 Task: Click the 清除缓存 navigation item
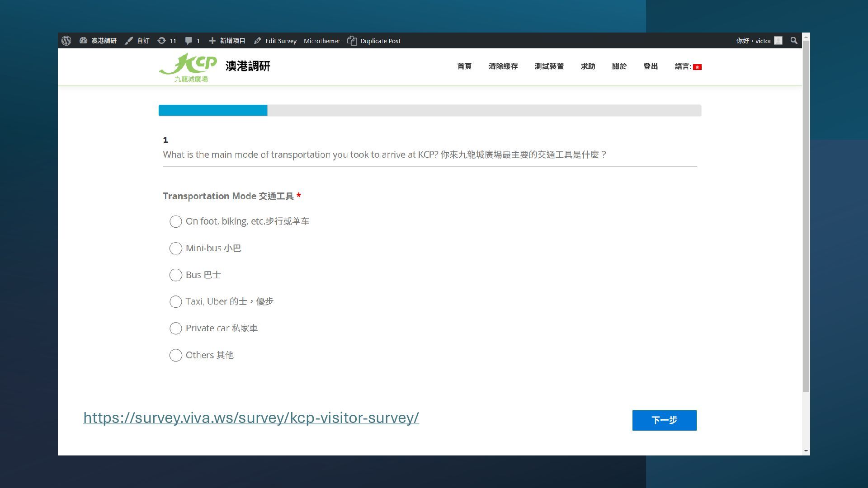(503, 66)
